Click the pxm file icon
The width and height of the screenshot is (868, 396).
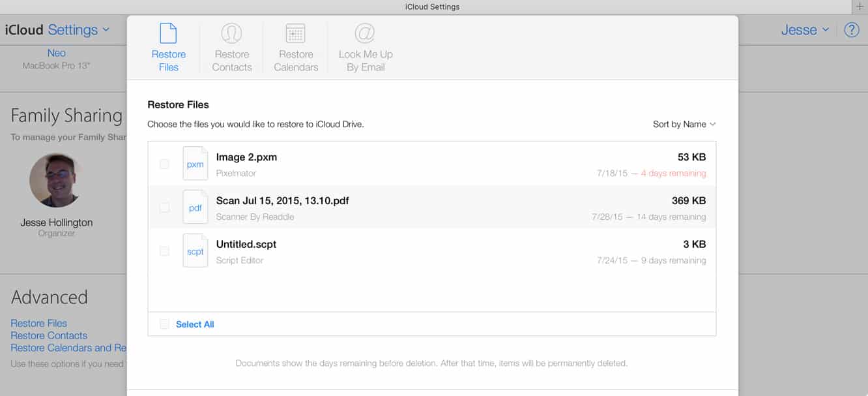click(x=195, y=164)
